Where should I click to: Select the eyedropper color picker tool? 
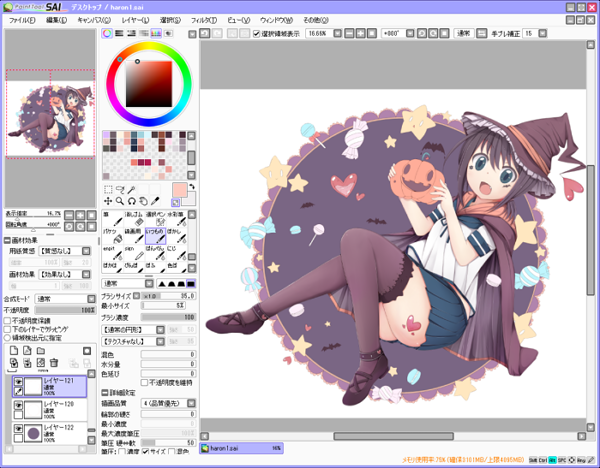(x=155, y=201)
